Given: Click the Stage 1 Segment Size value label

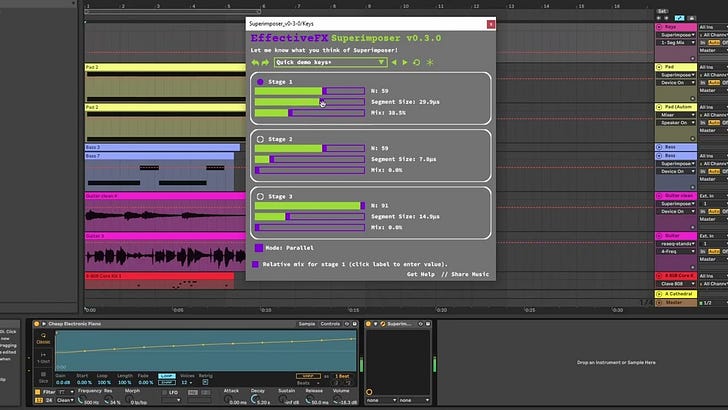Looking at the screenshot, I should 405,102.
